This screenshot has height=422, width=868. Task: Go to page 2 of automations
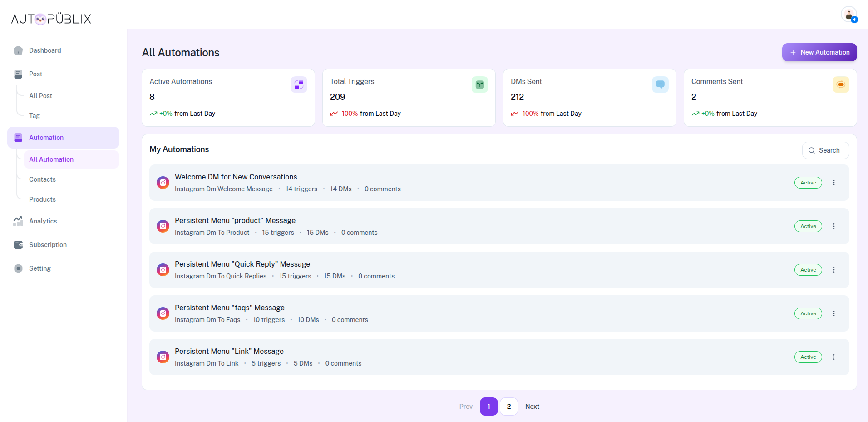click(508, 407)
